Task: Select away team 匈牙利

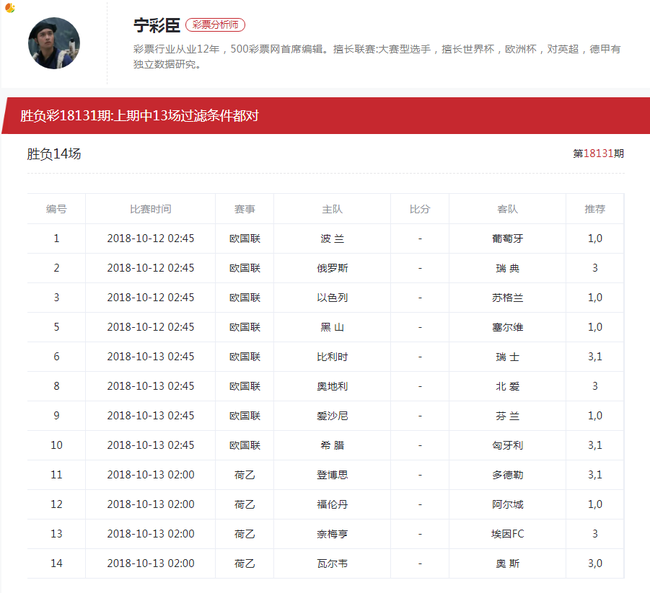Action: (x=507, y=445)
